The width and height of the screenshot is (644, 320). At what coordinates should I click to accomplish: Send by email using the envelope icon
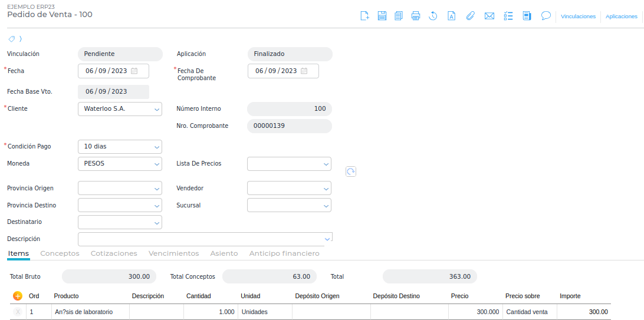point(489,16)
